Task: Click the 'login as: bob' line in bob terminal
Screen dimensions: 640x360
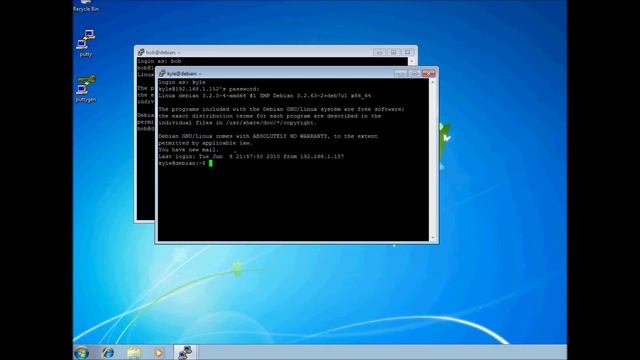Action: pos(159,61)
